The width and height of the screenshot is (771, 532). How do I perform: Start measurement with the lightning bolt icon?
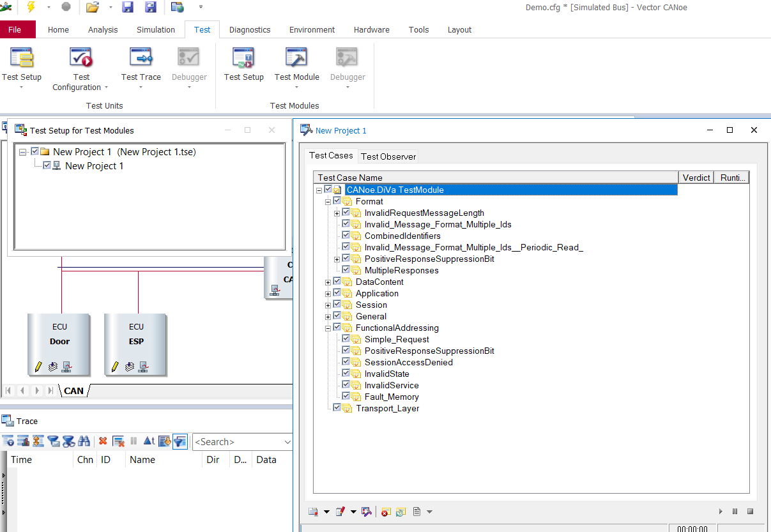(x=30, y=7)
